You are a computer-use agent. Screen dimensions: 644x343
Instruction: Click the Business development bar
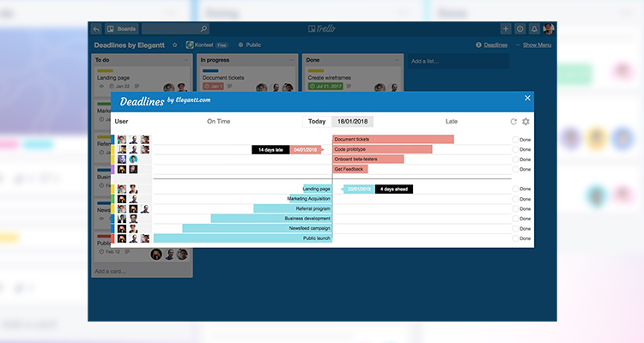[x=271, y=219]
